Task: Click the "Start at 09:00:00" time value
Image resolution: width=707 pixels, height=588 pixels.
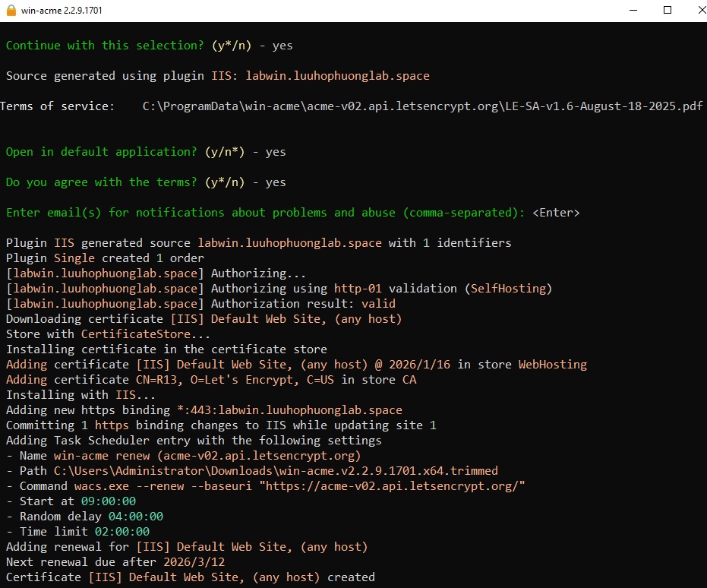Action: point(109,501)
